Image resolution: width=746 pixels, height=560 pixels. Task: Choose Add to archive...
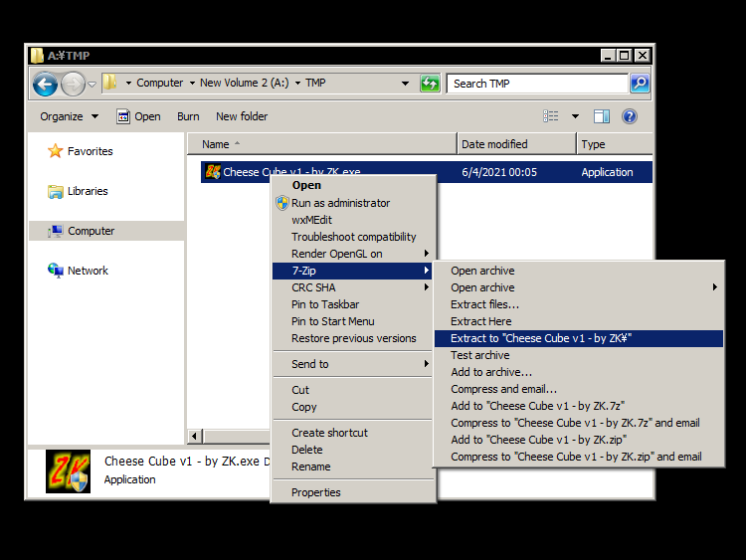[579, 372]
